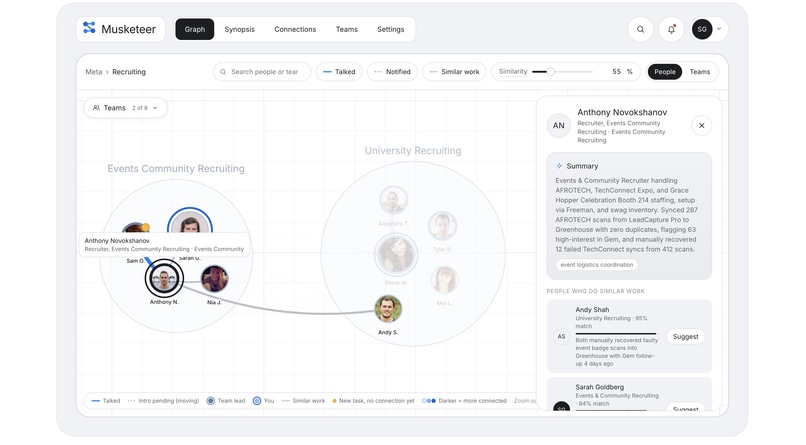Click the Andy Shah name in similar work
This screenshot has width=806, height=445.
point(592,310)
